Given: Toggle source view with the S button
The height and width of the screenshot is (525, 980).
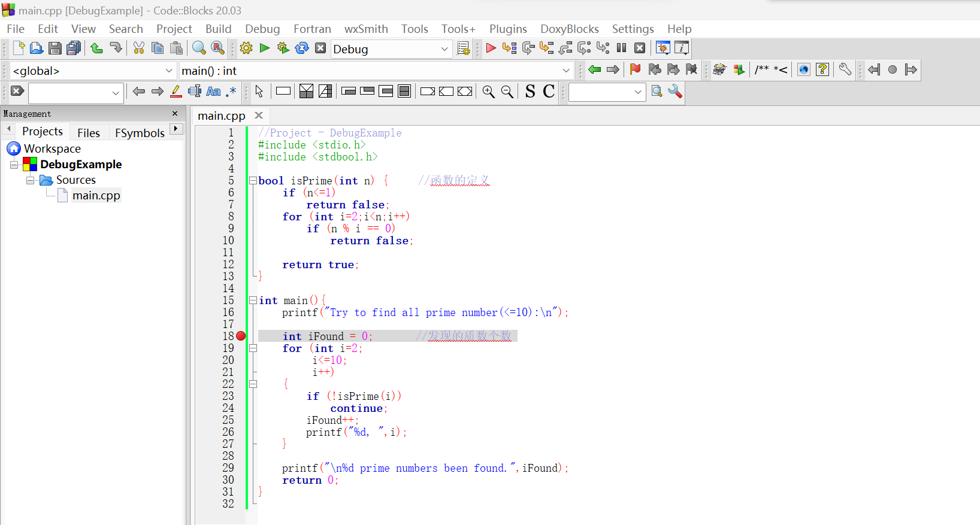Looking at the screenshot, I should tap(530, 92).
